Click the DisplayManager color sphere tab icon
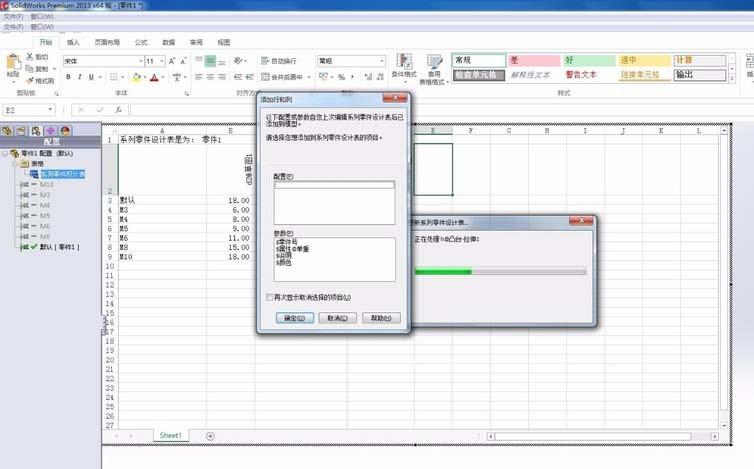Screen dimensions: 754x469 65,130
